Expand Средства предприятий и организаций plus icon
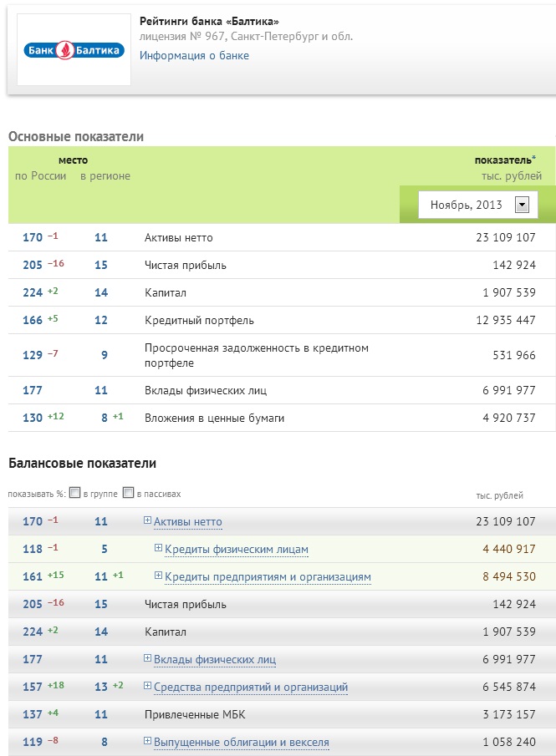Viewport: 556px width, 756px height. coord(147,686)
